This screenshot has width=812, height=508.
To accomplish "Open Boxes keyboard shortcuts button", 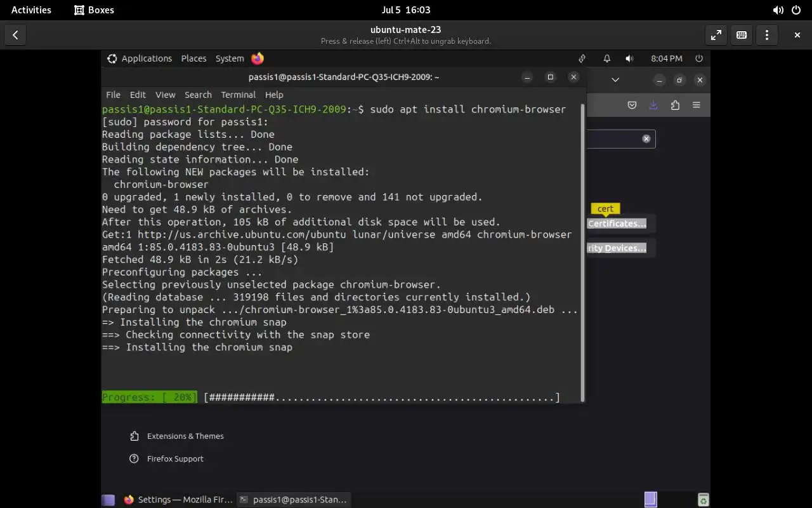I will coord(741,35).
